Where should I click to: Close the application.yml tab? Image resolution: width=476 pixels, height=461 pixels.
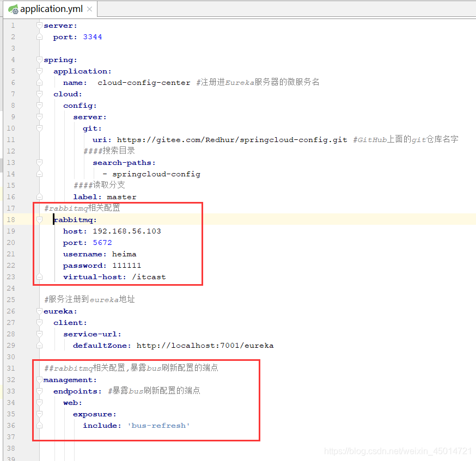(x=89, y=9)
